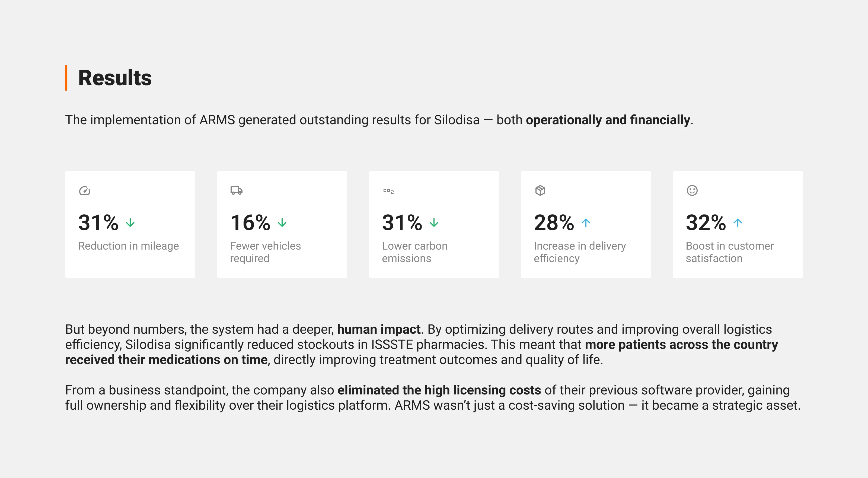Viewport: 868px width, 478px height.
Task: Click the green down arrow in the mileage card
Action: [130, 223]
